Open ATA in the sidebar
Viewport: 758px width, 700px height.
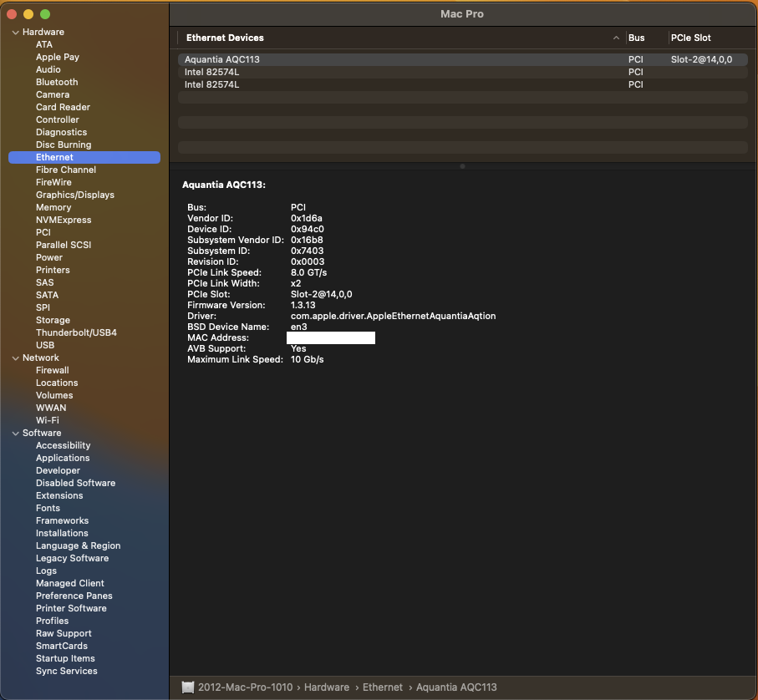tap(44, 44)
